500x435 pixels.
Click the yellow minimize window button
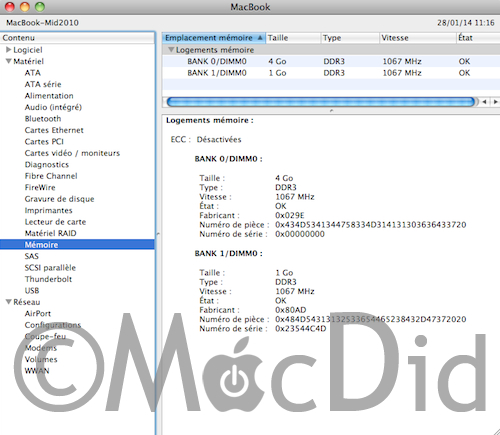(25, 7)
